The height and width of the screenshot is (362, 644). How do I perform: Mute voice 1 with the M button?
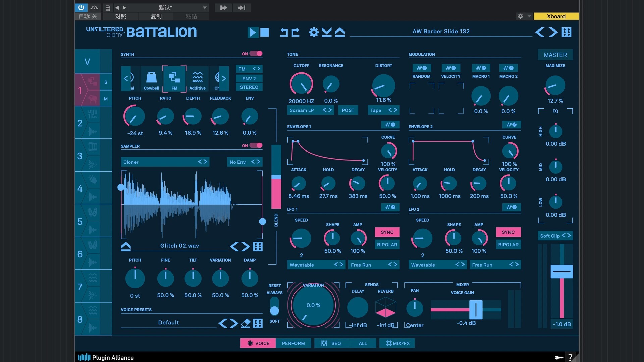pos(106,99)
